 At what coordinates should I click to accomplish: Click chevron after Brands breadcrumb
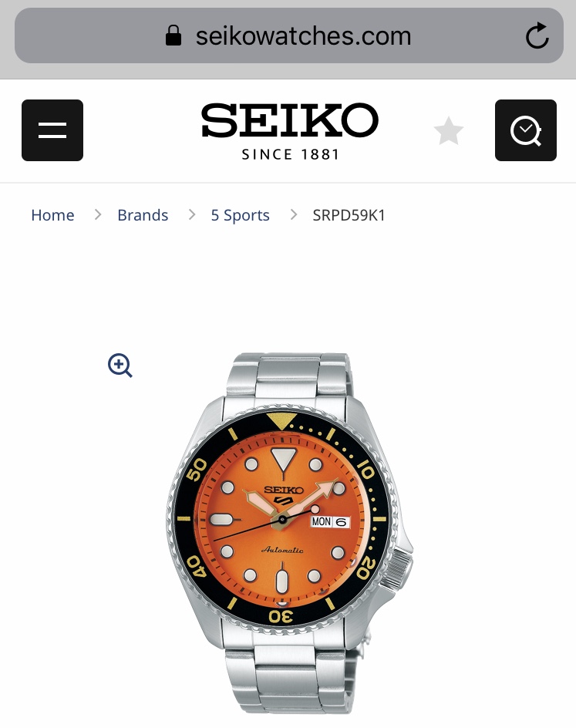point(191,214)
